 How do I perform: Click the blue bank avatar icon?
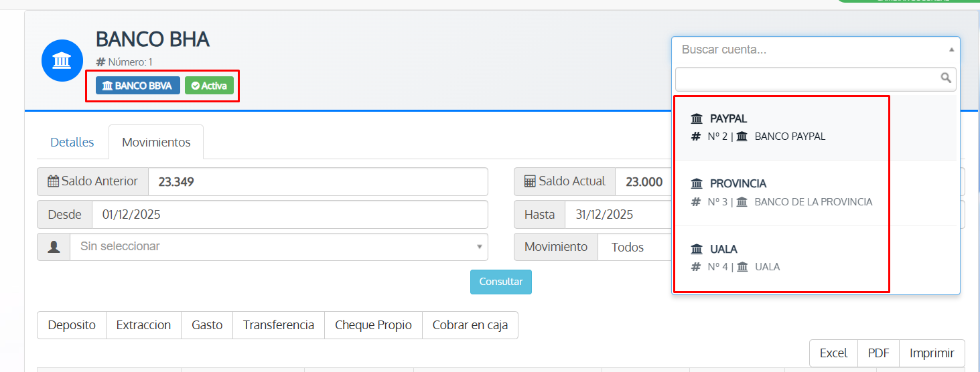(62, 61)
